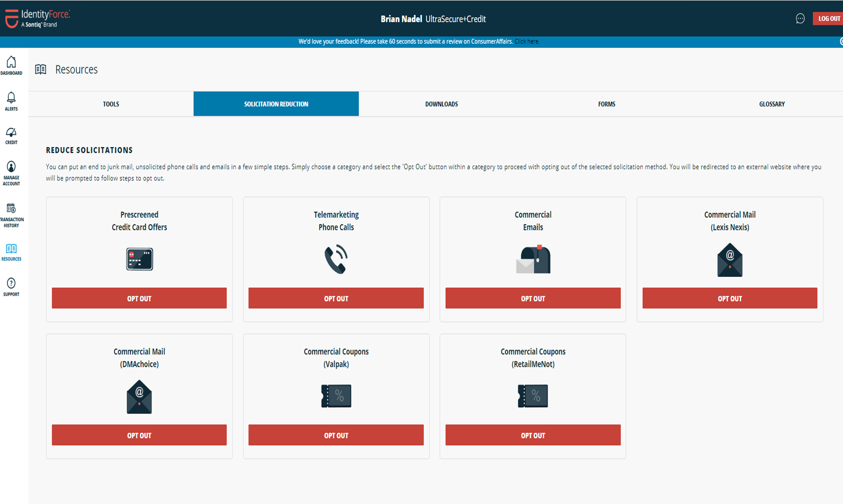The image size is (843, 504).
Task: Dismiss the feedback banner close icon
Action: pyautogui.click(x=841, y=41)
